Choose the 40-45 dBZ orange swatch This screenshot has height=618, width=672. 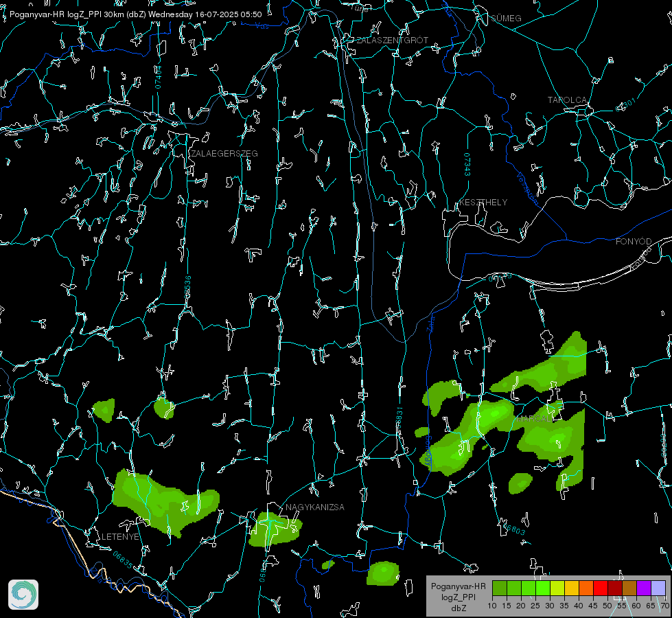(x=586, y=588)
